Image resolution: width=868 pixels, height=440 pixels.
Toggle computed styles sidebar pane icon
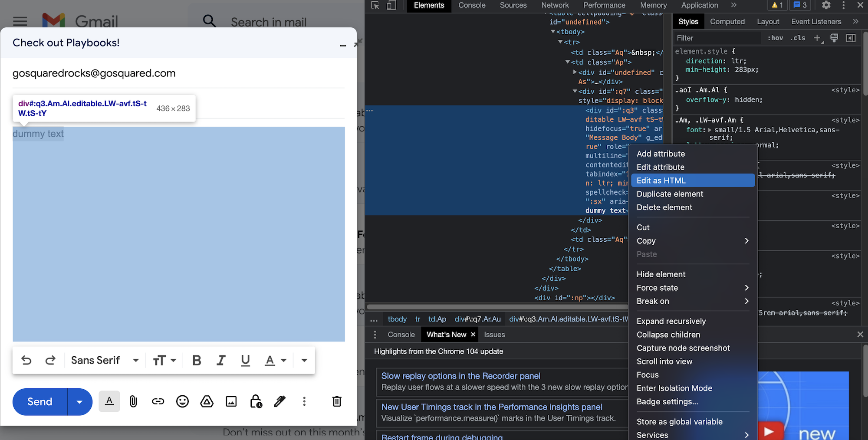(x=851, y=38)
